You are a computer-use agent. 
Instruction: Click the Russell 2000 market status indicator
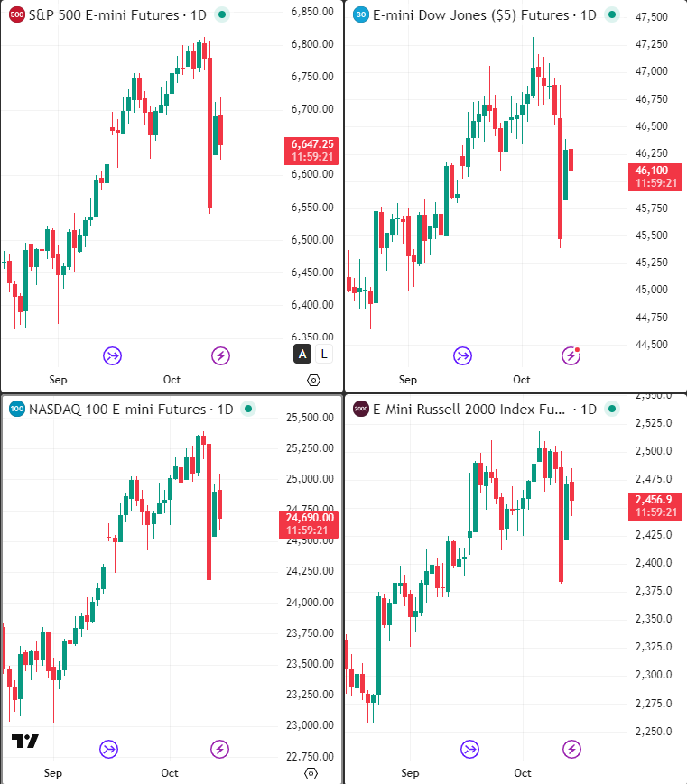pyautogui.click(x=614, y=410)
